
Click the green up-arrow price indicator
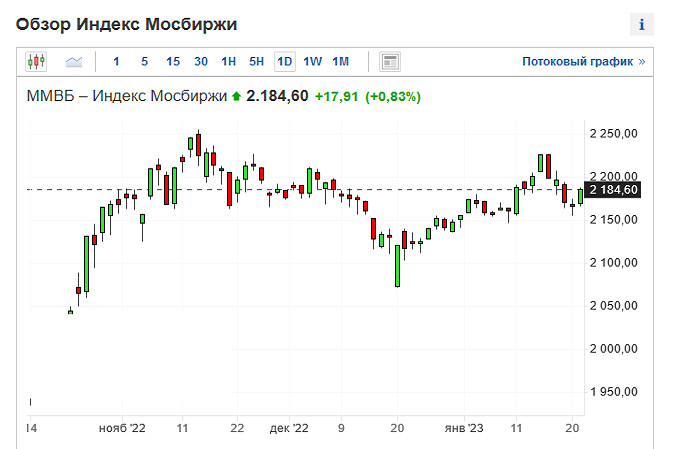point(236,97)
